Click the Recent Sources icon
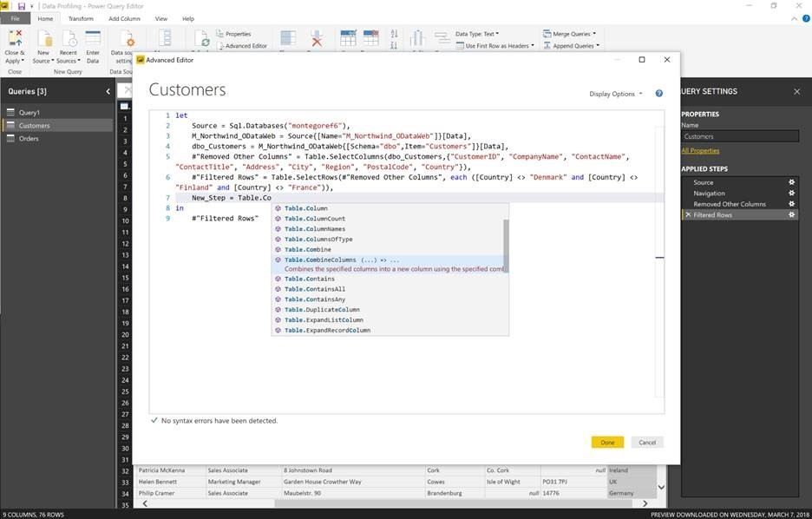Viewport: 812px width, 519px height. pos(69,38)
